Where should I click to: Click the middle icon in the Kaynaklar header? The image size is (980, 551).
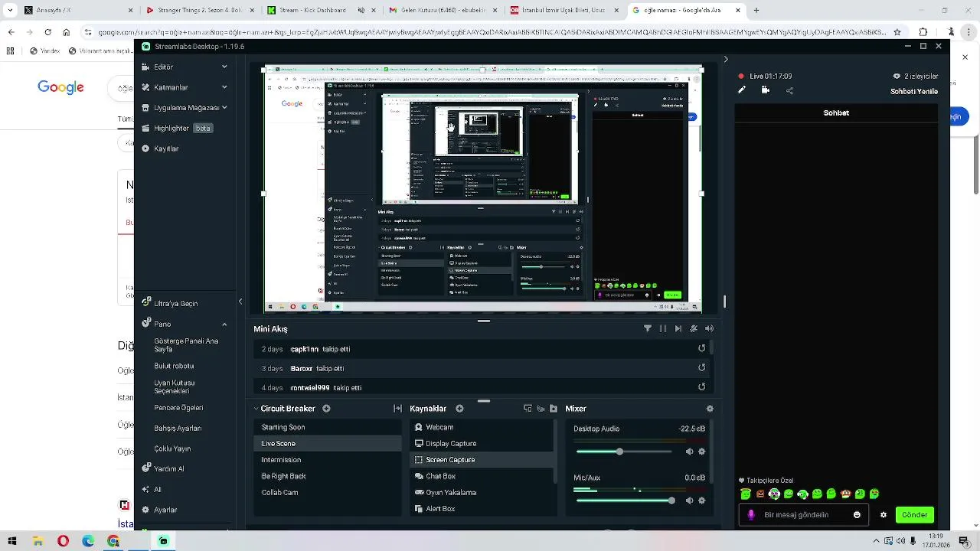[x=541, y=409]
